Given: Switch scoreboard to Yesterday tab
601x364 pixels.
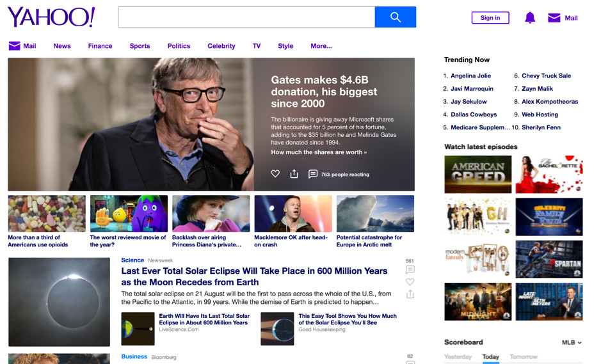Looking at the screenshot, I should pyautogui.click(x=458, y=357).
